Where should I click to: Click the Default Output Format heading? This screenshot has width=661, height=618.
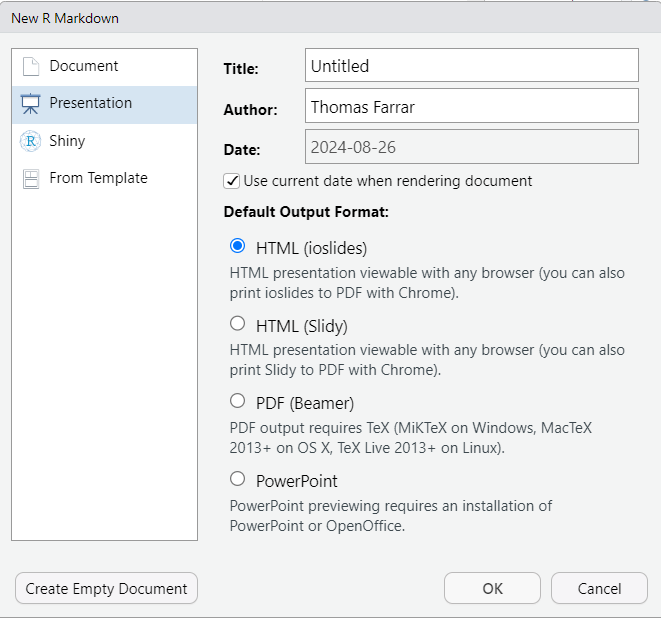tap(306, 212)
